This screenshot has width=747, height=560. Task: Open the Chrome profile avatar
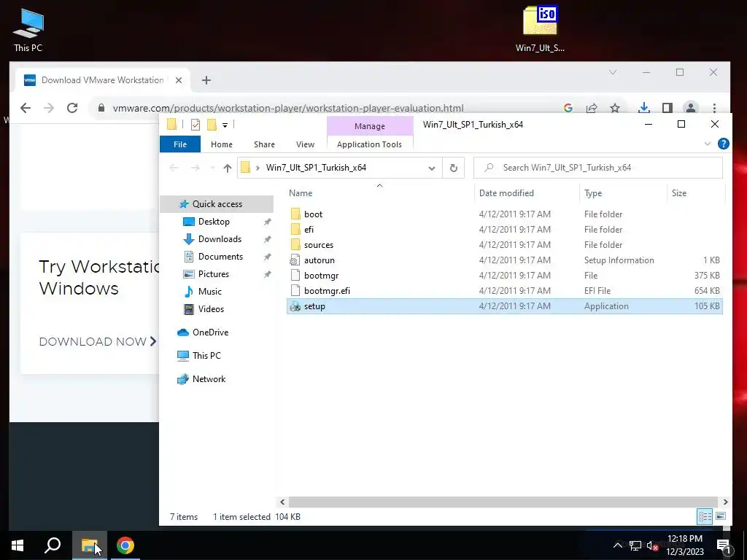pos(691,108)
